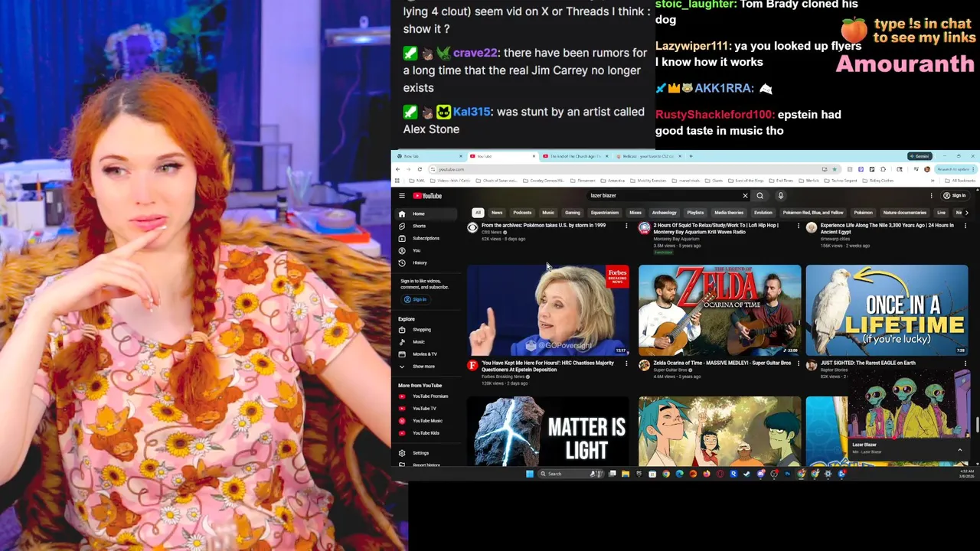Click the Forbes Breaking News channel avatar
Image resolution: width=980 pixels, height=551 pixels.
(472, 366)
